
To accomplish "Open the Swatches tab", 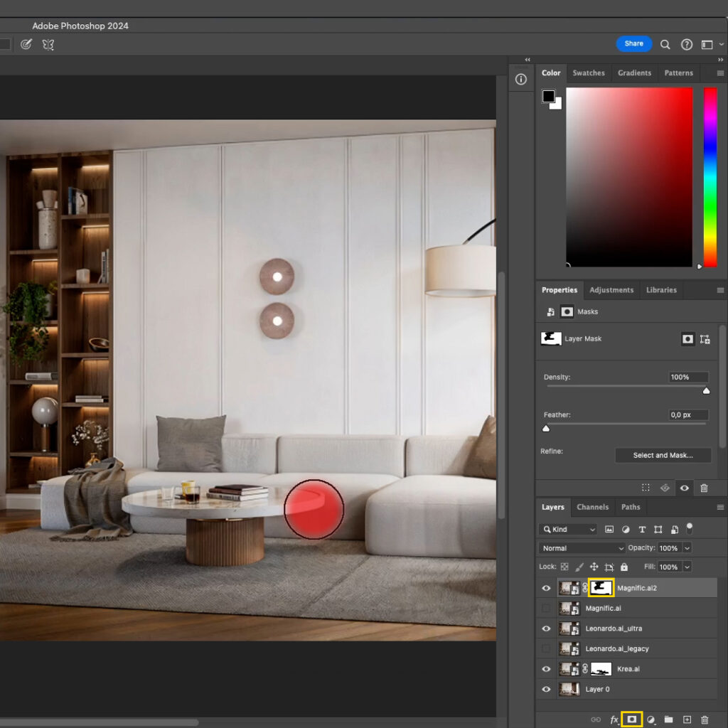I will [x=589, y=73].
